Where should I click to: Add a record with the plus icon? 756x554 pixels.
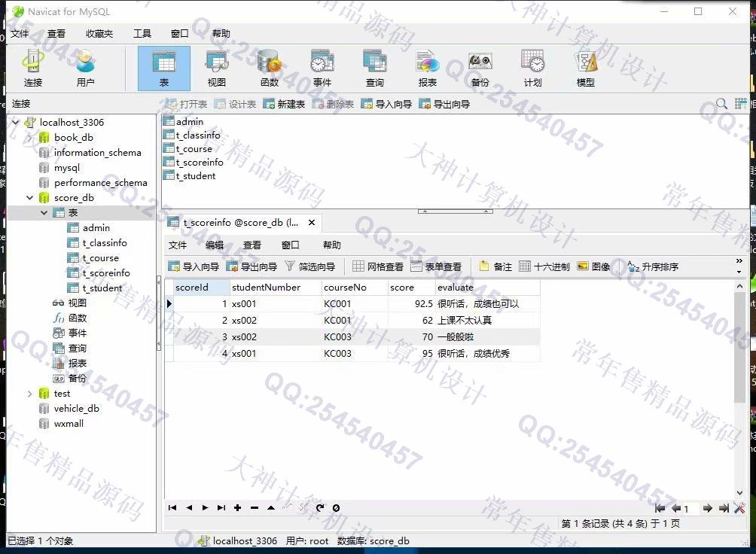(238, 508)
